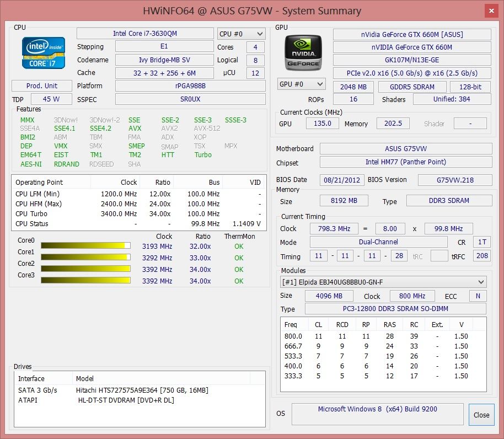Viewport: 504px width, 439px height.
Task: Click the Cores count field
Action: 255,47
